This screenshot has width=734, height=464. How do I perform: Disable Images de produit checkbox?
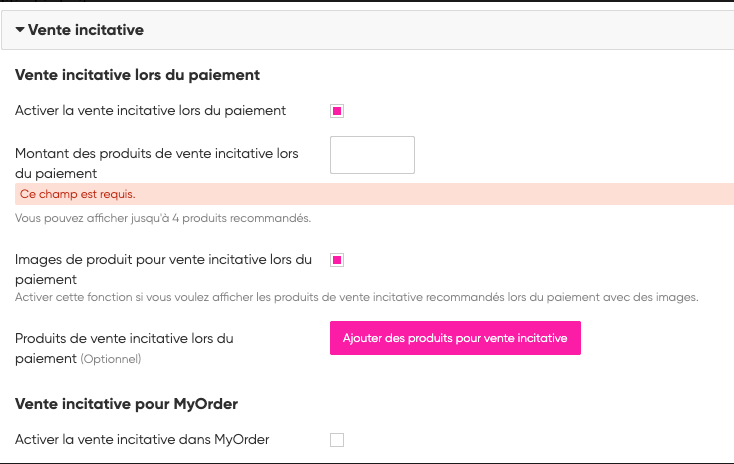click(337, 260)
